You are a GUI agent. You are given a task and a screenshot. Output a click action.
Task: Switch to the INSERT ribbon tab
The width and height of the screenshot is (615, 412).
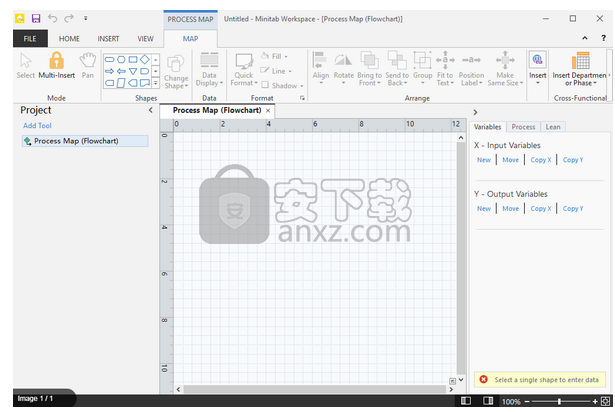[108, 38]
